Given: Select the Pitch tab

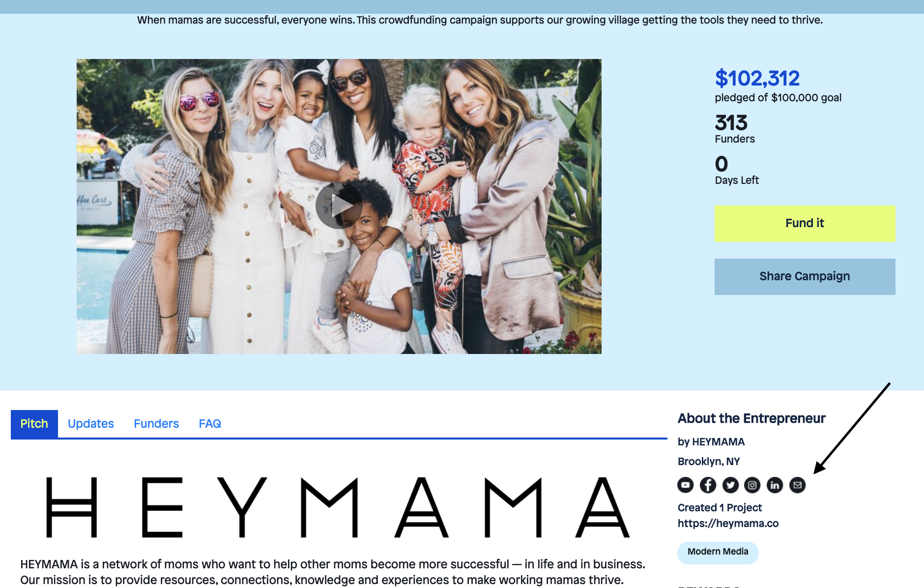Looking at the screenshot, I should (x=34, y=424).
